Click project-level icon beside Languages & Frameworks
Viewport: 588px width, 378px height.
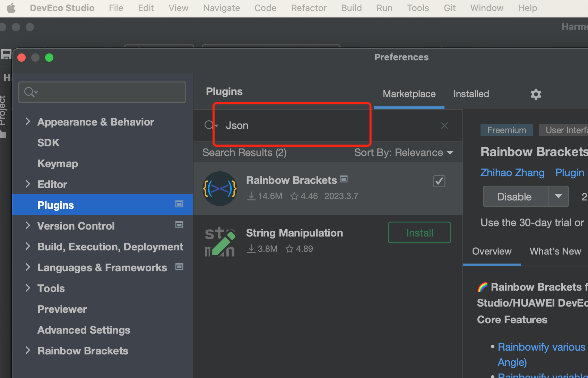[x=179, y=266]
